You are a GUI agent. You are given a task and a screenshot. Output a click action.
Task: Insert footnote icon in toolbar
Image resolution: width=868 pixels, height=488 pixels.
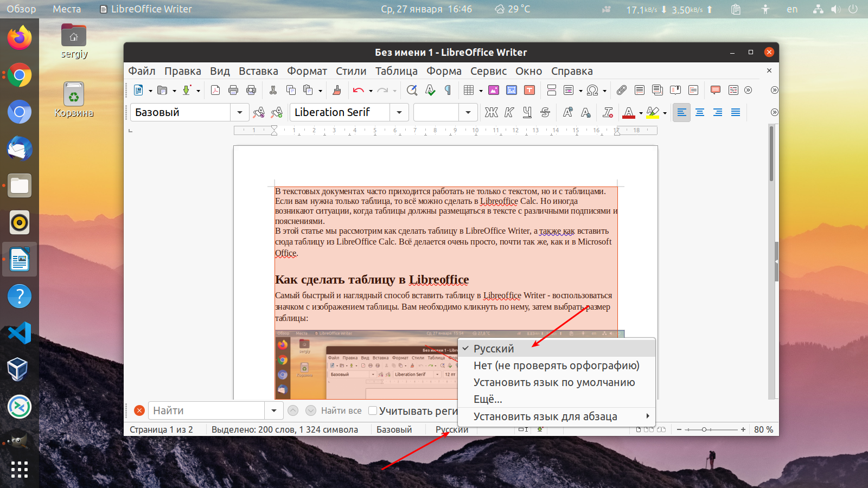click(640, 91)
